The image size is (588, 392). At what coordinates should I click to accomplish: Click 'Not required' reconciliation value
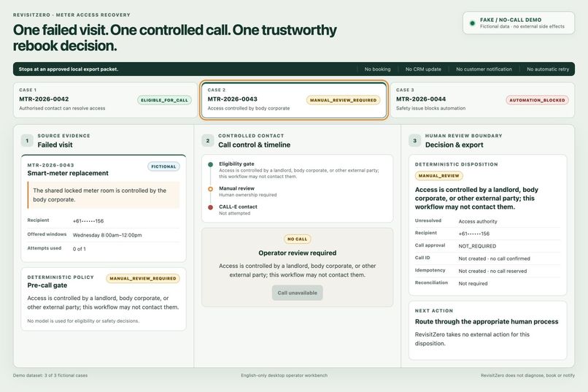(473, 283)
